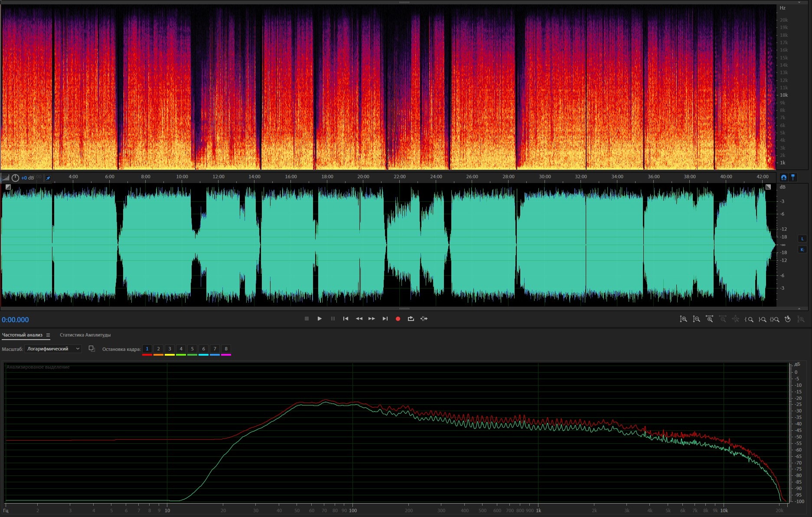Viewport: 812px width, 517px height.
Task: Click hold frame 4 button
Action: [181, 349]
